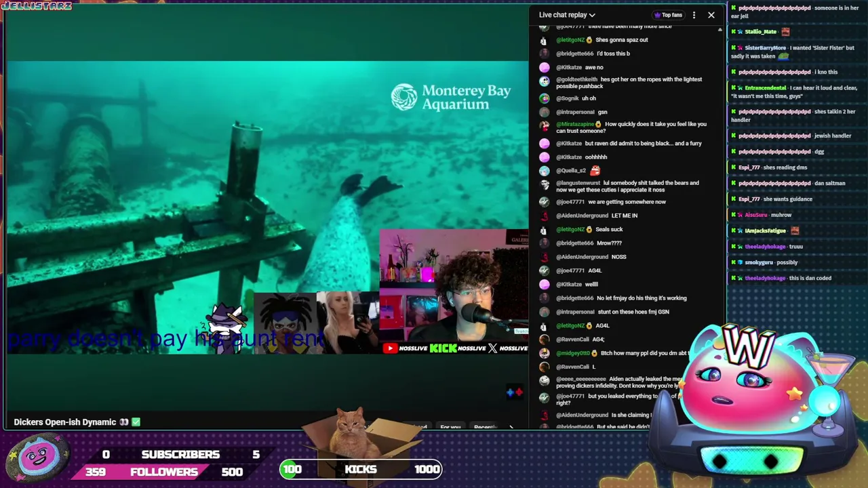Open bridgette666's avatar beside 'Mrow????'
Image resolution: width=868 pixels, height=488 pixels.
(x=544, y=243)
